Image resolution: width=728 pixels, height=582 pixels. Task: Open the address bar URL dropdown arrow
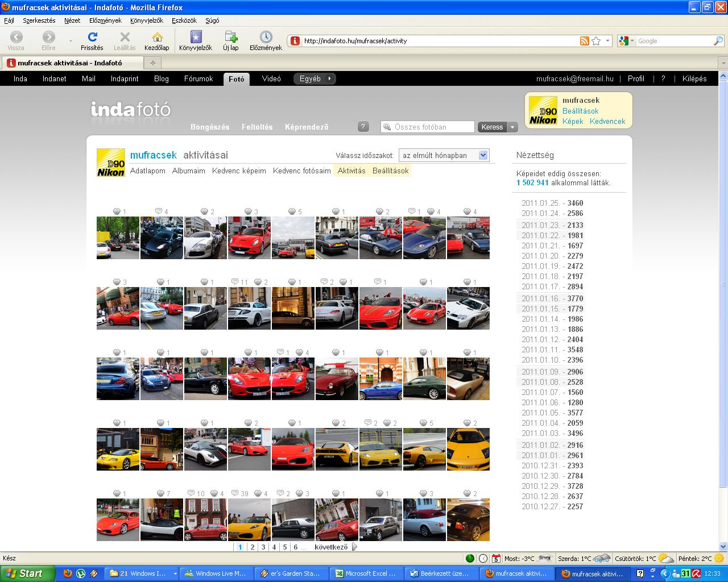click(x=607, y=41)
